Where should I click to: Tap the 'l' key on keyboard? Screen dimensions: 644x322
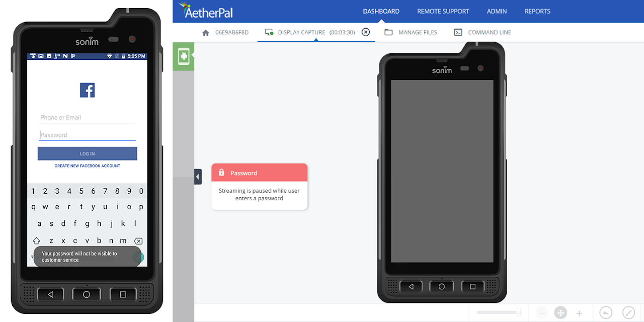135,223
